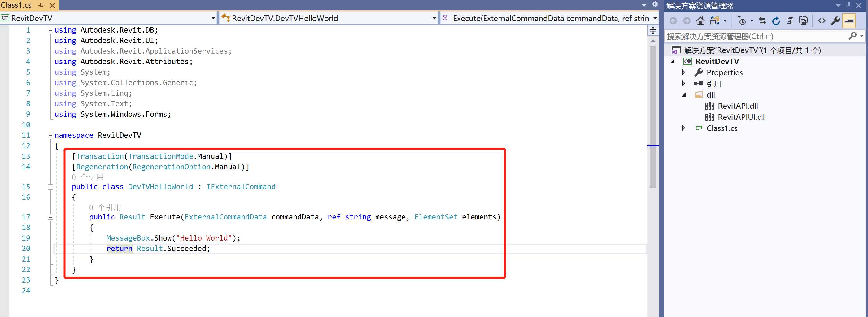Select the Class1.cs editor tab
Image resolution: width=868 pixels, height=317 pixels.
click(x=16, y=5)
